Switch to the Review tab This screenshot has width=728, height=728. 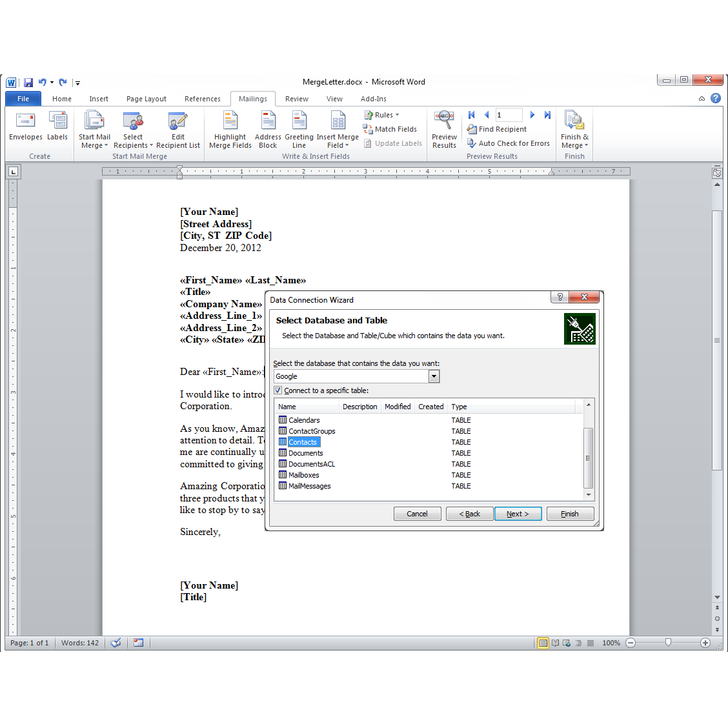point(297,99)
